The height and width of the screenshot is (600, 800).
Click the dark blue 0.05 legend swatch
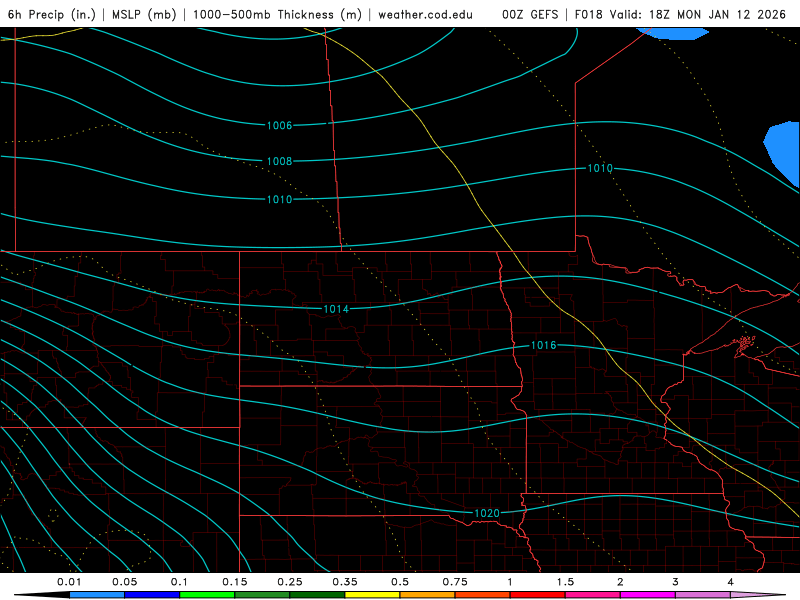point(152,595)
